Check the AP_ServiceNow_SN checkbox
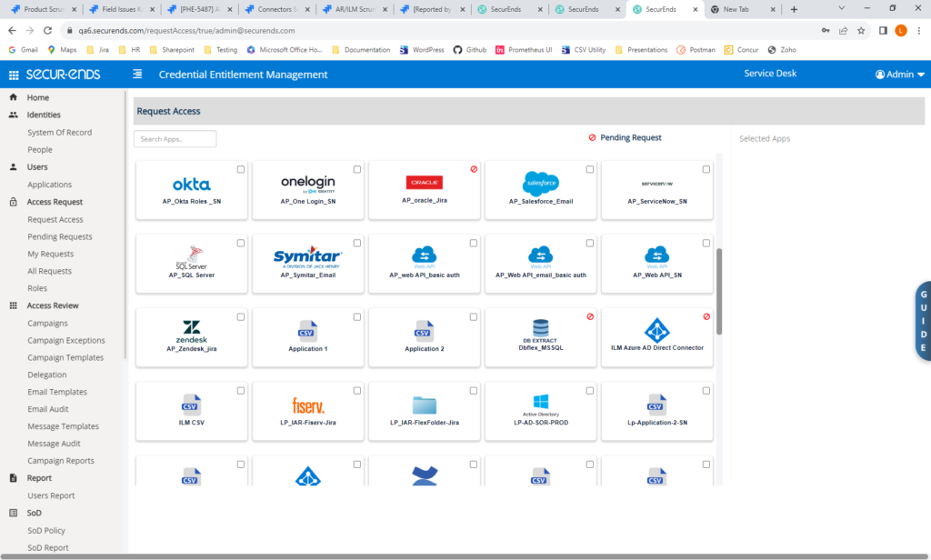This screenshot has height=560, width=931. (706, 169)
